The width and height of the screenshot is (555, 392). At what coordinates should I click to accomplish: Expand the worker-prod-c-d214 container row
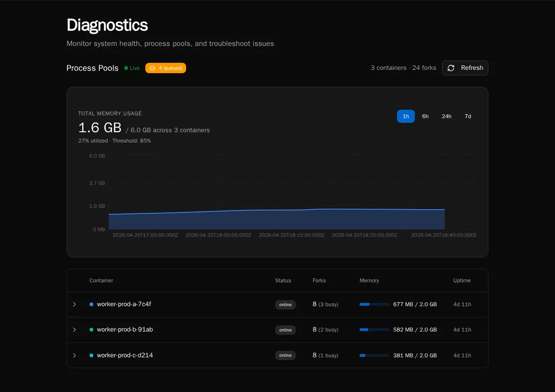click(75, 355)
